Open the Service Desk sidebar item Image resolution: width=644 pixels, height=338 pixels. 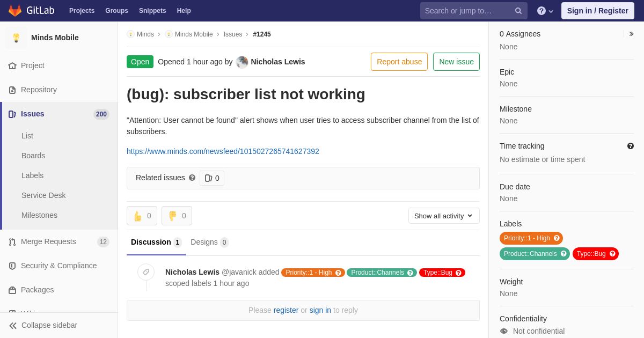[43, 195]
